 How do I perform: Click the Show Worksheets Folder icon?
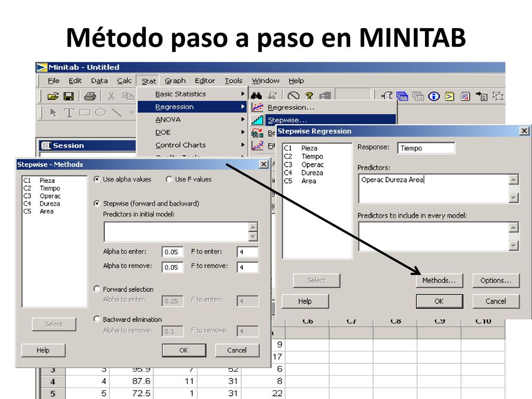[x=403, y=96]
